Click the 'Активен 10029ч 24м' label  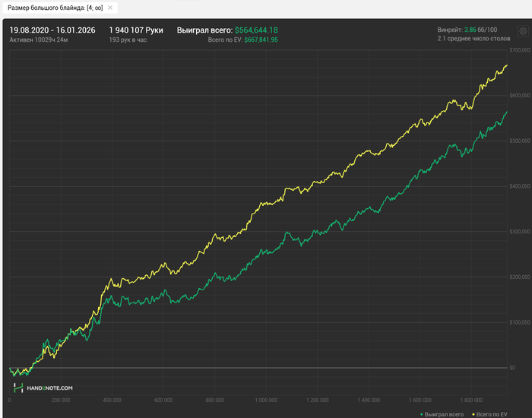tap(39, 40)
